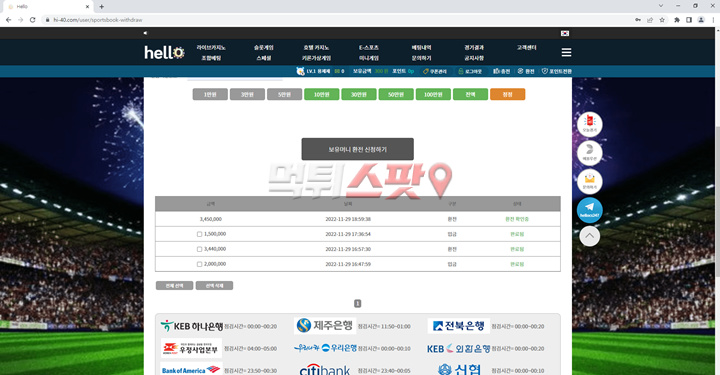The height and width of the screenshot is (375, 720).
Task: Click the envelope message floating icon
Action: click(x=590, y=181)
